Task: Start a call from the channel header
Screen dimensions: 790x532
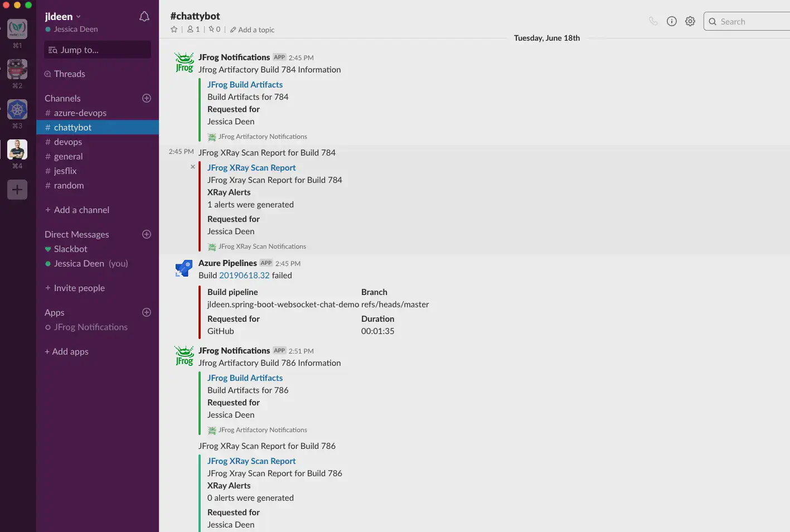Action: point(652,21)
